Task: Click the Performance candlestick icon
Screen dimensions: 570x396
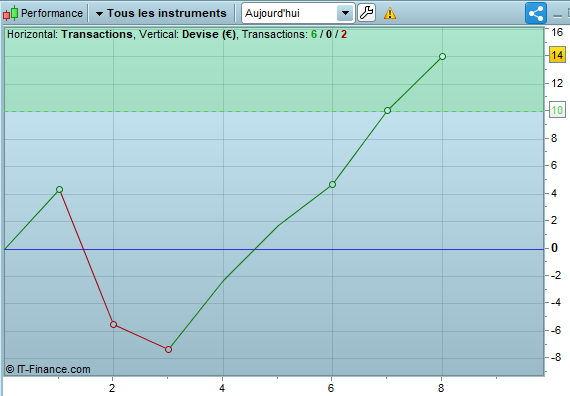Action: click(11, 13)
